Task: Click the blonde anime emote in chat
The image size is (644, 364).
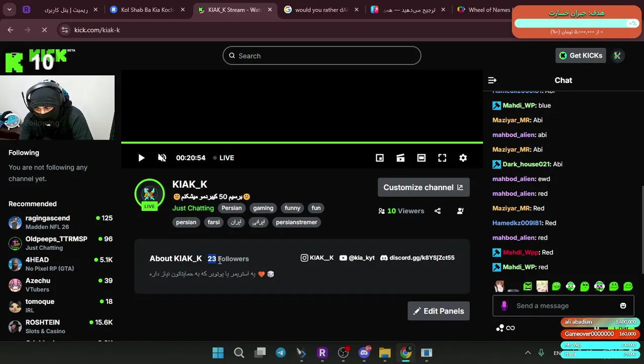Action: click(542, 287)
